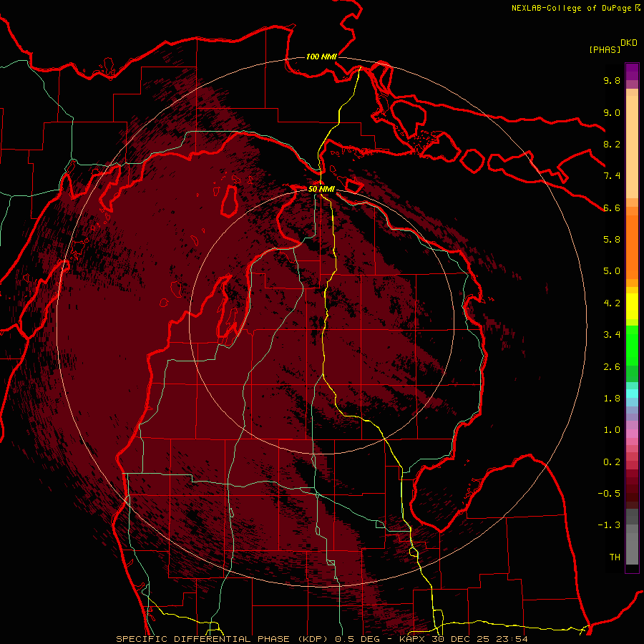The height and width of the screenshot is (644, 644).
Task: Click the 1.8 legend value
Action: point(612,399)
